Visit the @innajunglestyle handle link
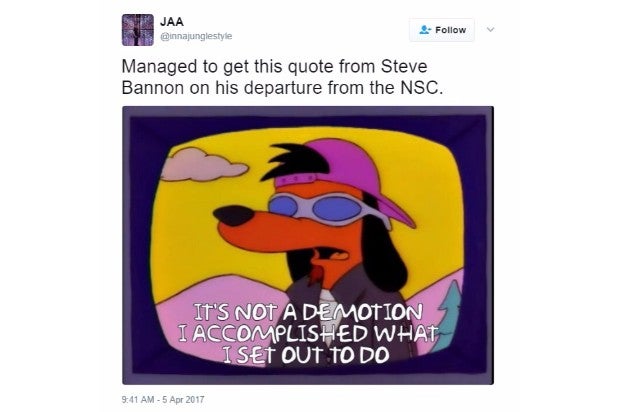Viewport: 618px width, 412px height. (196, 36)
